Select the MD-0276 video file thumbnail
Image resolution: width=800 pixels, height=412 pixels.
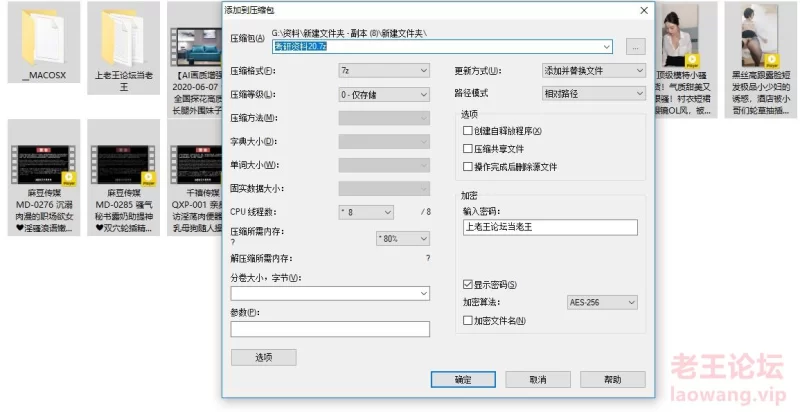(x=43, y=166)
